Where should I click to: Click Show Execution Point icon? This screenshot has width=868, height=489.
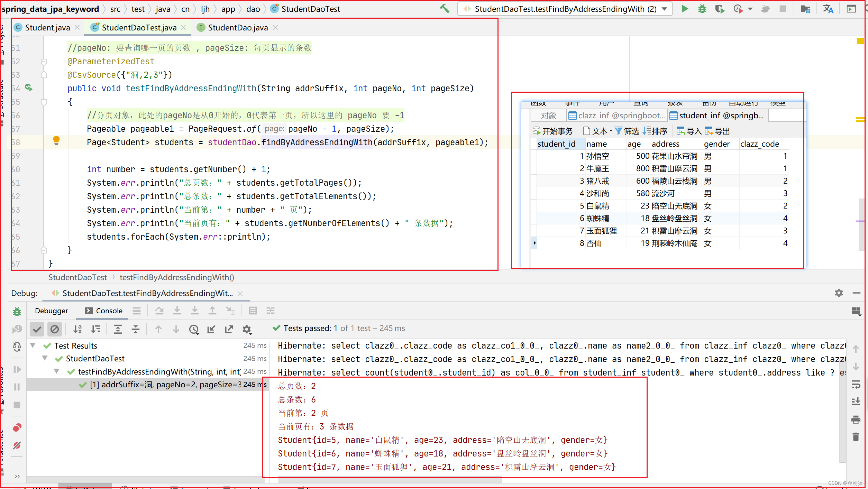(x=137, y=311)
